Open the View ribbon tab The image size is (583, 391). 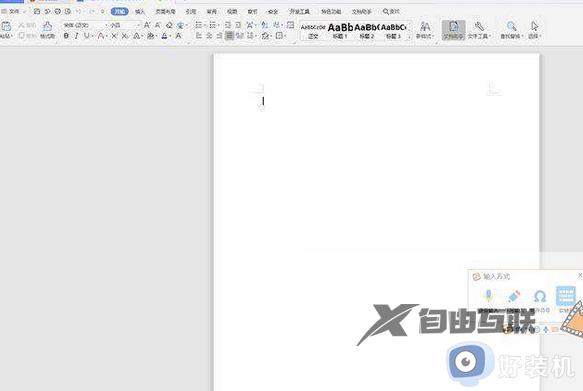pyautogui.click(x=232, y=12)
